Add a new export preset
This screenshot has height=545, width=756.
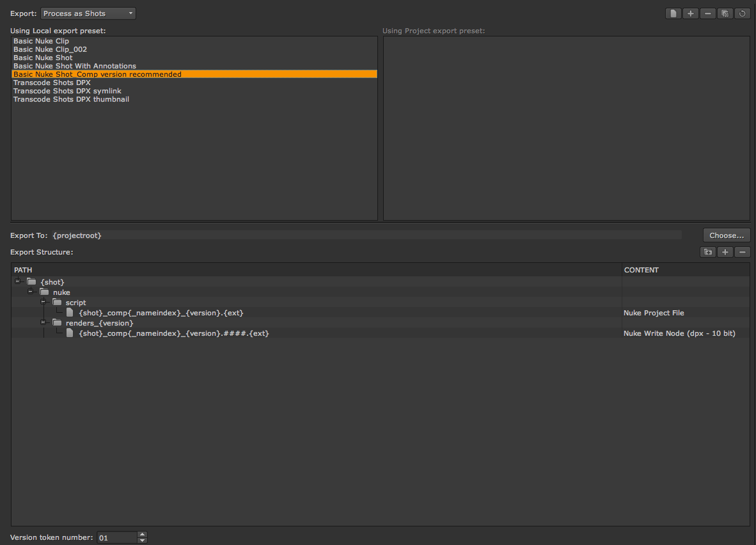(x=690, y=13)
